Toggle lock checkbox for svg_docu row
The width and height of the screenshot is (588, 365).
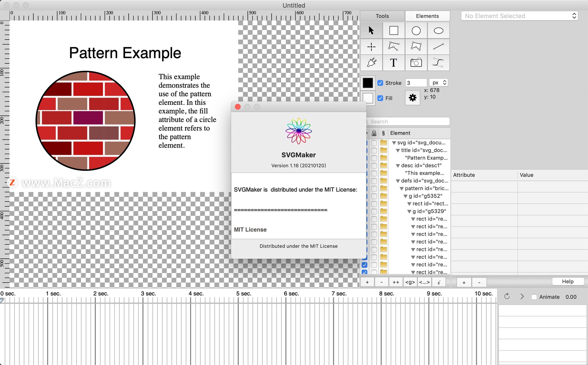coord(374,143)
